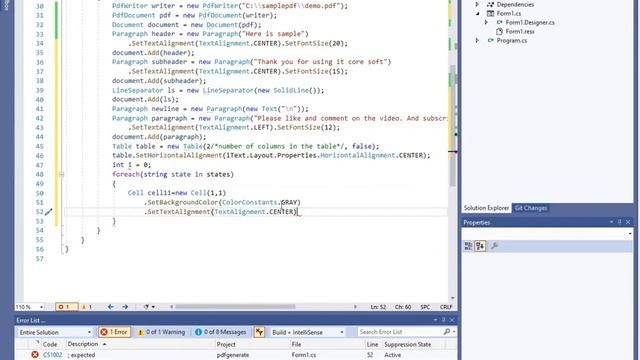Select the Form1.cs form icon
The height and width of the screenshot is (360, 640).
[x=490, y=13]
